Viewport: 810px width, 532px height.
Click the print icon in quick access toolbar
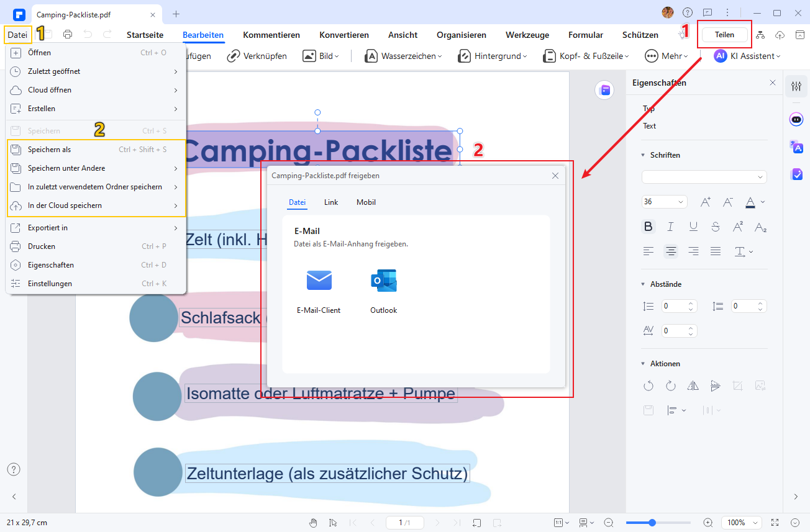68,35
